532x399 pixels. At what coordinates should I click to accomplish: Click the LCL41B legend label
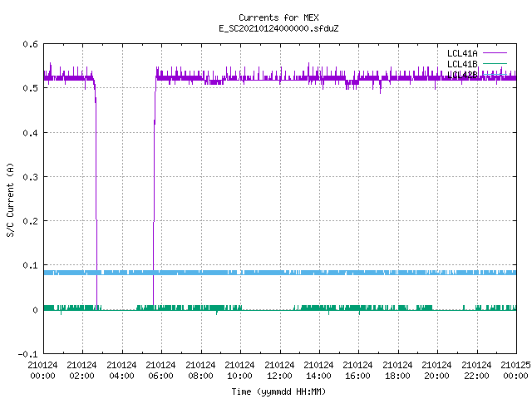click(462, 64)
